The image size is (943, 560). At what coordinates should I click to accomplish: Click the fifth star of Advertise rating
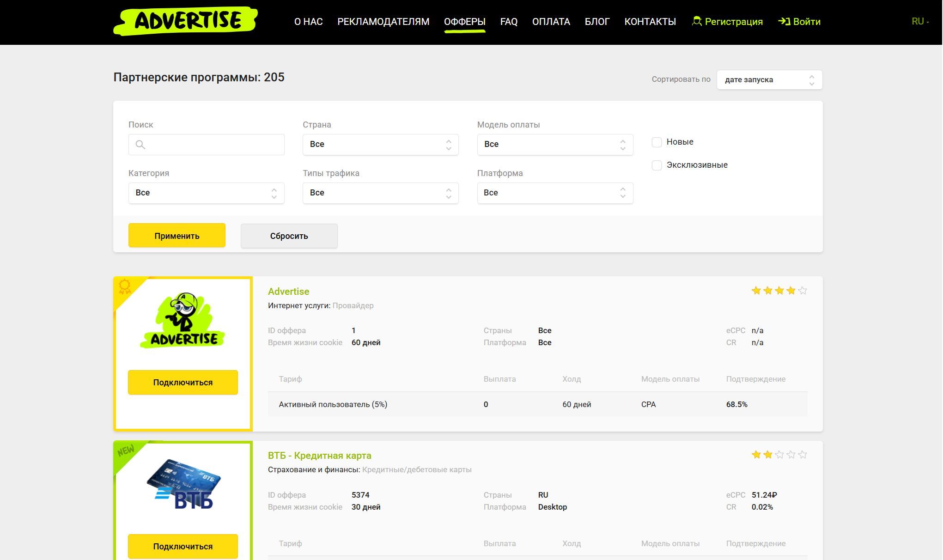(x=803, y=291)
